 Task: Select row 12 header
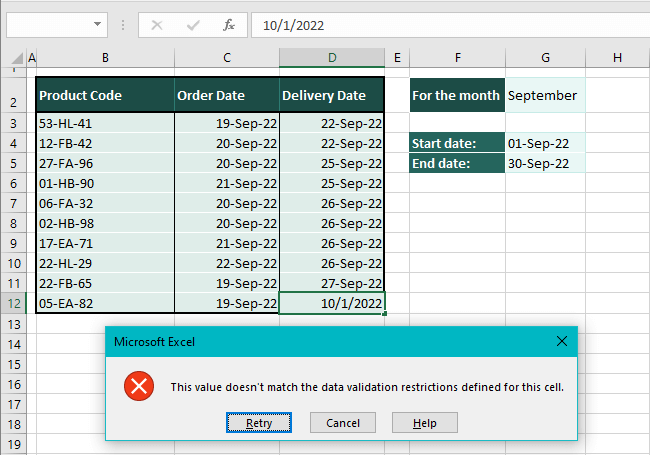pyautogui.click(x=13, y=304)
